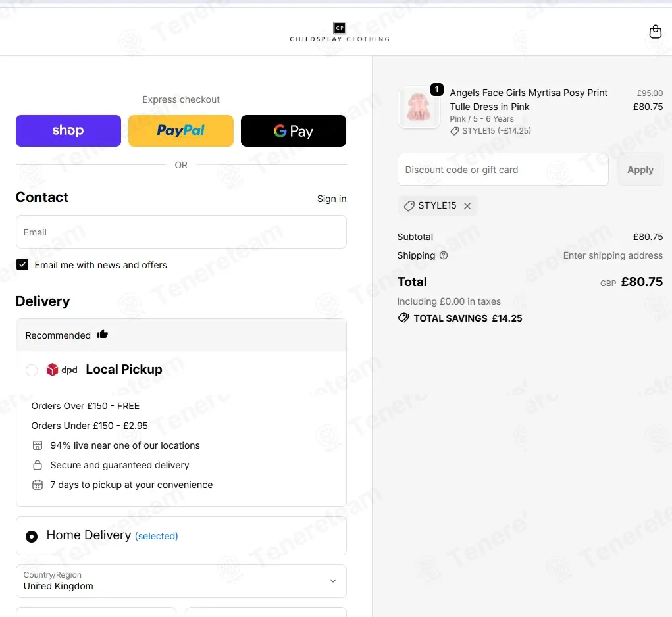
Task: Open the pink tulle dress thumbnail
Action: [x=419, y=107]
